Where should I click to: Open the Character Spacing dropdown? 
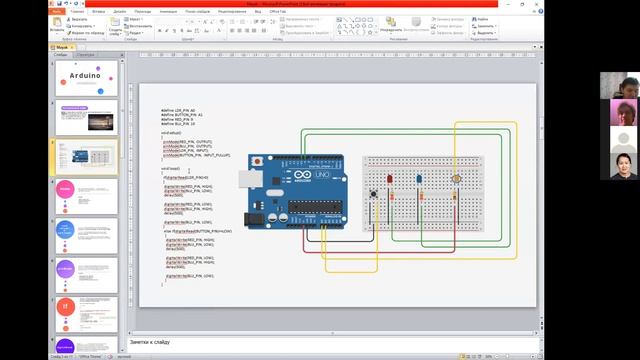197,31
